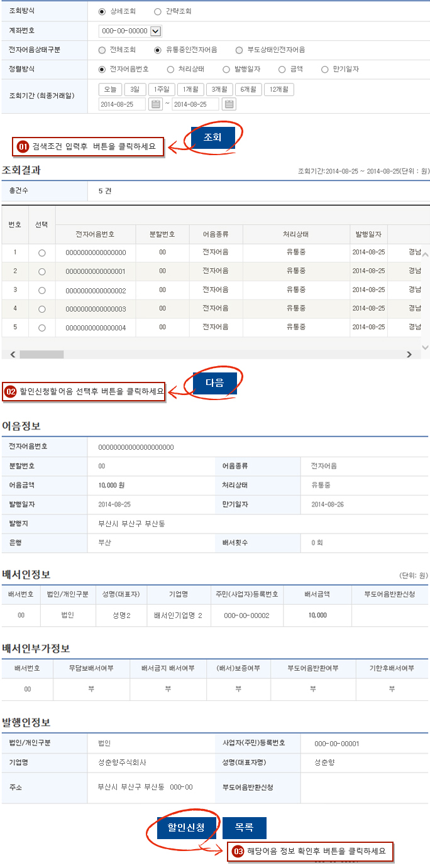This screenshot has width=430, height=868.
Task: Select the 상세조회 radio button
Action: pos(102,11)
